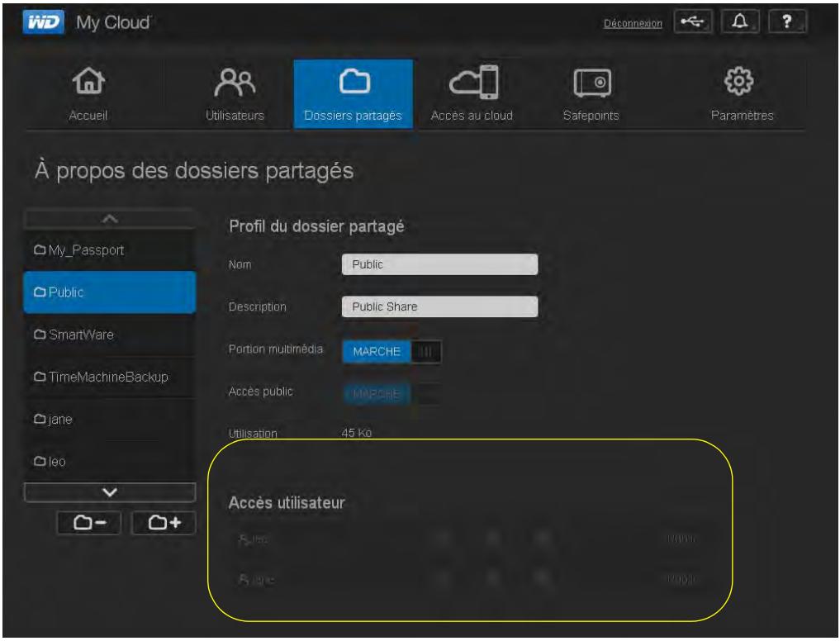Toggle the Portion multimédia switch
This screenshot has width=840, height=641.
(392, 352)
